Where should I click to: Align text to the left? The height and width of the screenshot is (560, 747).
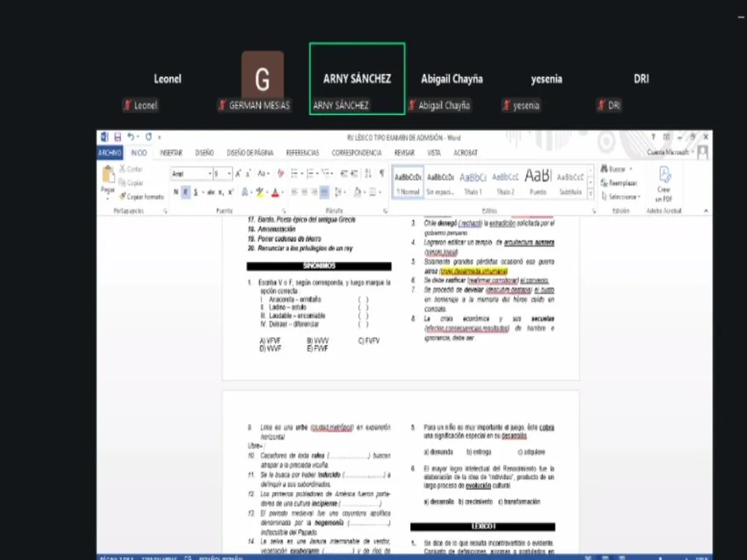coord(294,192)
